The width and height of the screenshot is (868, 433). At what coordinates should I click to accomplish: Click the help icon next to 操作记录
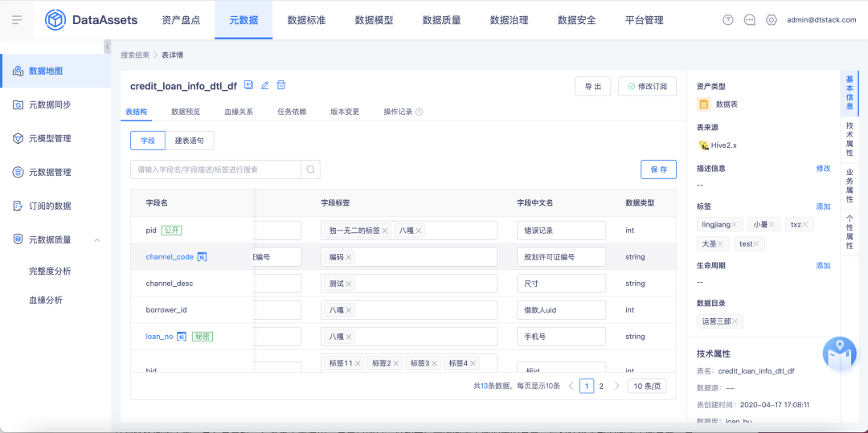coord(419,112)
